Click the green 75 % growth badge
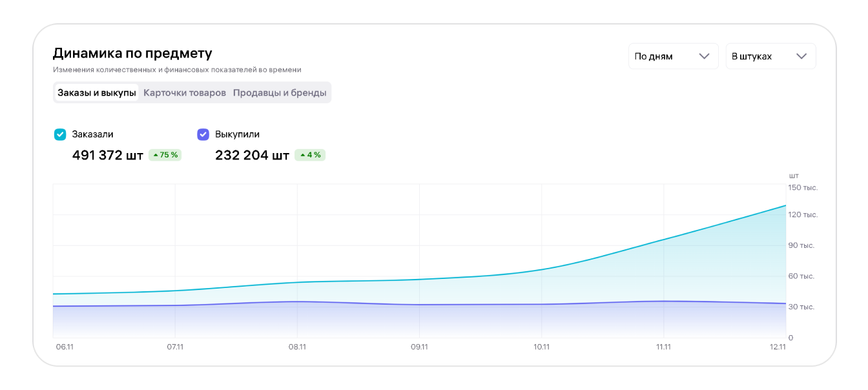868x390 pixels. point(165,155)
